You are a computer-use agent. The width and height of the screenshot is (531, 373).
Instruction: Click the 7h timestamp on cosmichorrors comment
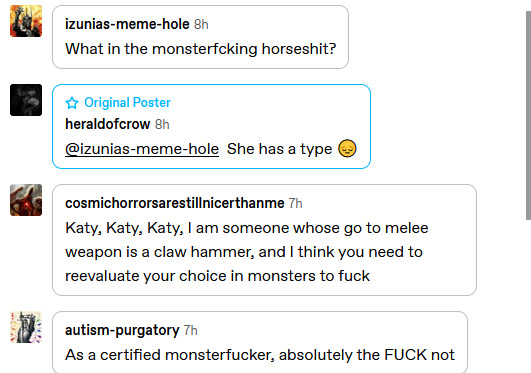tap(295, 204)
